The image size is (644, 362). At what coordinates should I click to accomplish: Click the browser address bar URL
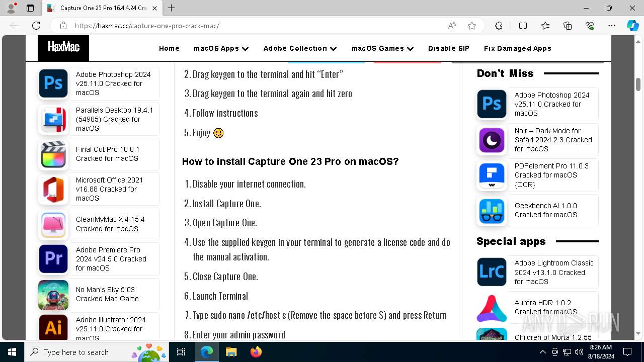click(147, 26)
